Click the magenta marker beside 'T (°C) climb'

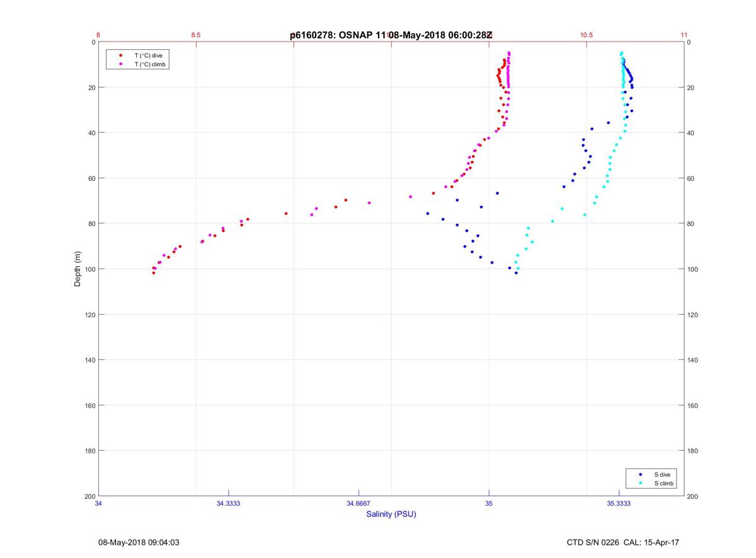[120, 64]
